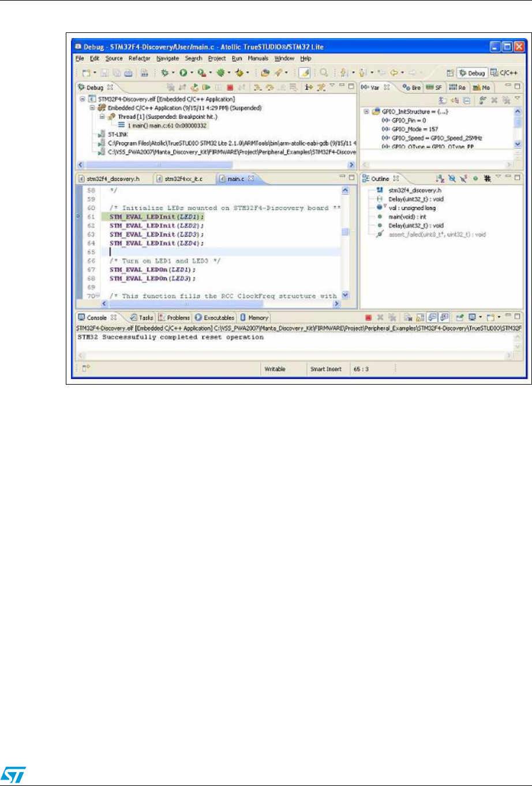Click the Variables view vertical scrollbar up arrow
The width and height of the screenshot is (532, 786).
tap(518, 111)
